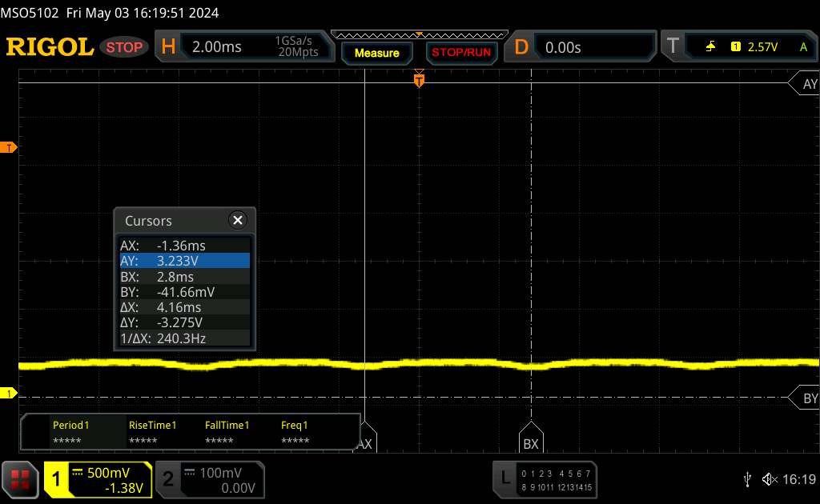820x504 pixels.
Task: Select the AX: -1.36ms cursor row
Action: pos(185,245)
